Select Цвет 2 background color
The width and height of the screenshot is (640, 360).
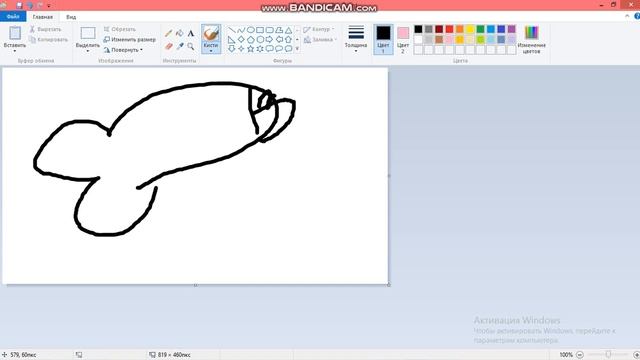(x=403, y=40)
